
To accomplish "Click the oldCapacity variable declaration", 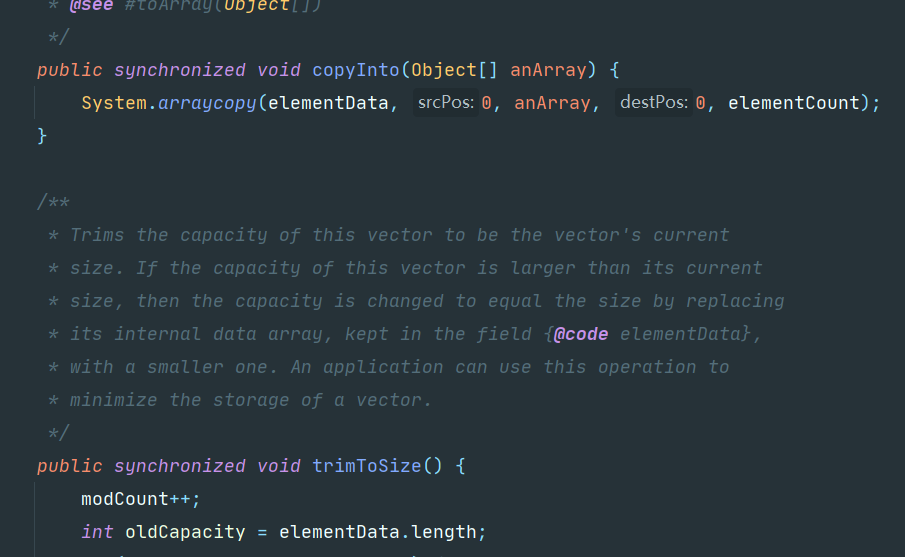I will tap(185, 532).
